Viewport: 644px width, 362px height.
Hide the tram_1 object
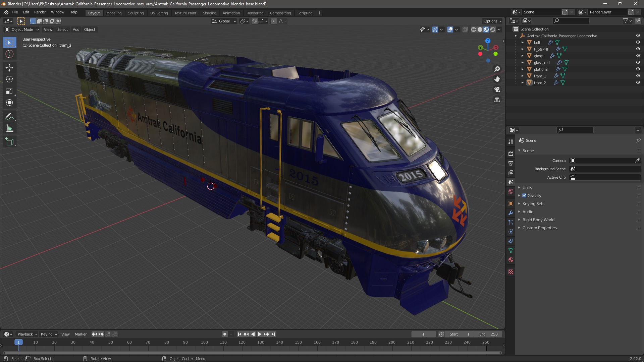pyautogui.click(x=638, y=76)
